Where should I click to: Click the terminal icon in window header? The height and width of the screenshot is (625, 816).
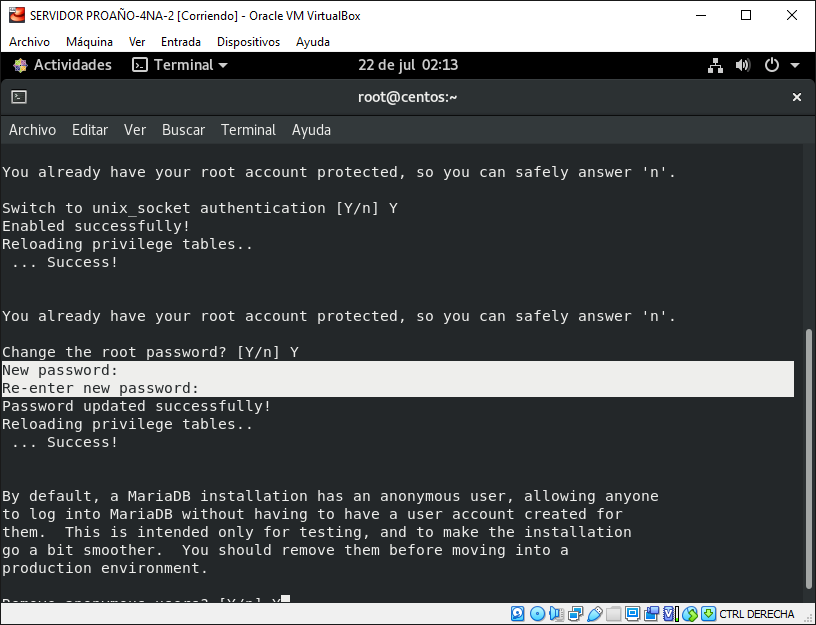[x=19, y=97]
